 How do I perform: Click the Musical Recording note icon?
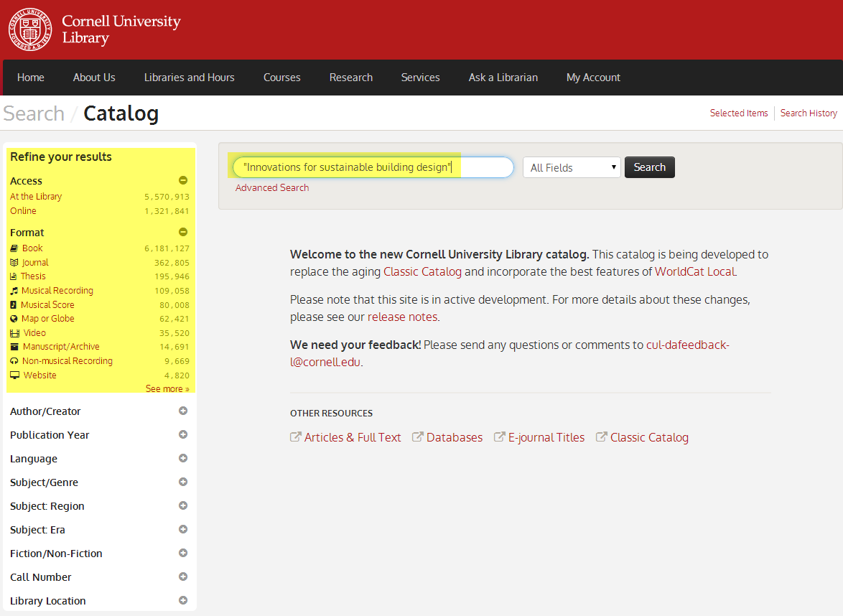(x=14, y=291)
